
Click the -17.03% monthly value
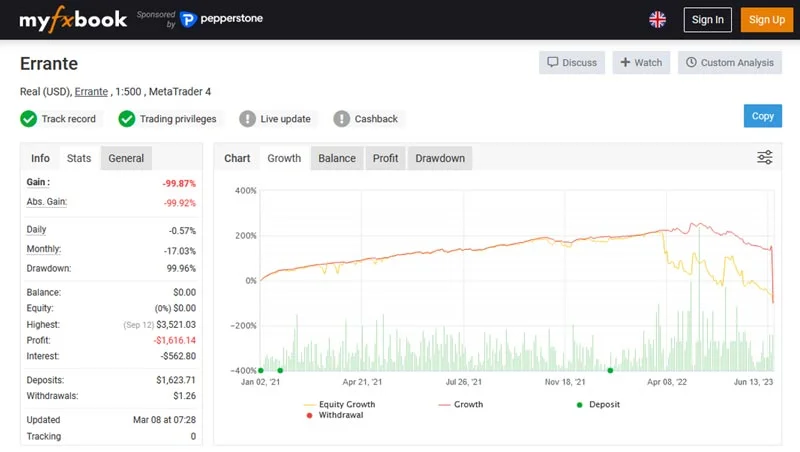coord(180,251)
